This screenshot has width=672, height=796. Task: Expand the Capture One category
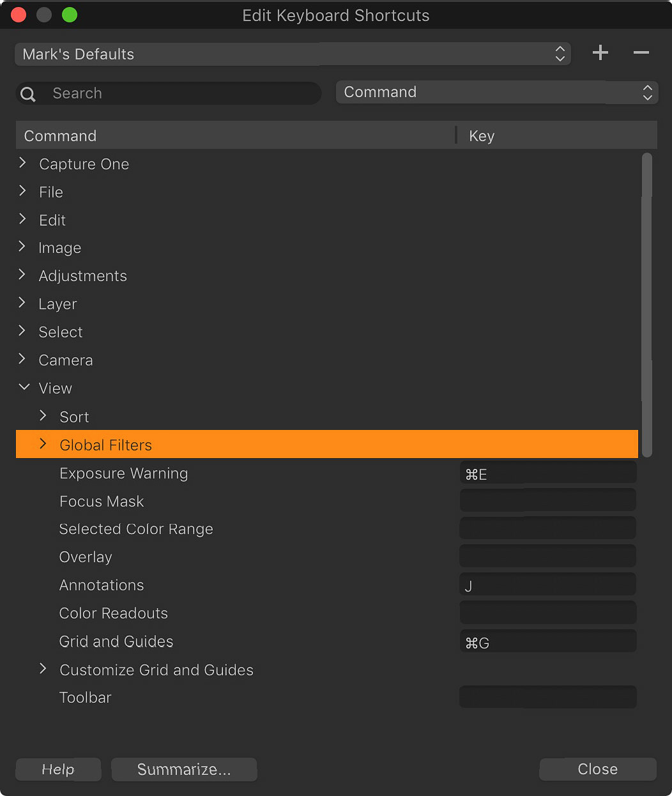[23, 164]
